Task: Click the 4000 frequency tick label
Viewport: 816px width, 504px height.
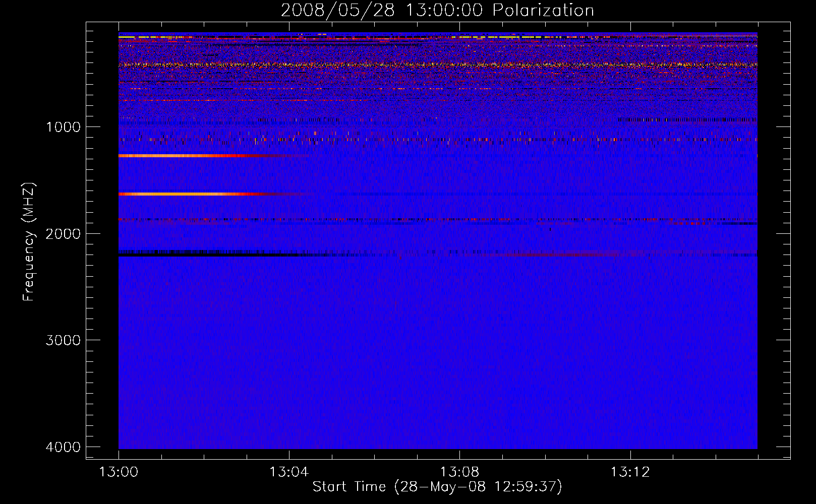Action: (63, 447)
